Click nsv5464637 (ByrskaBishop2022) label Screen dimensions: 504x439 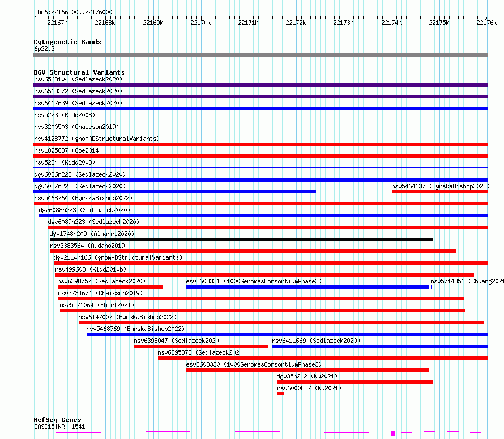[441, 186]
